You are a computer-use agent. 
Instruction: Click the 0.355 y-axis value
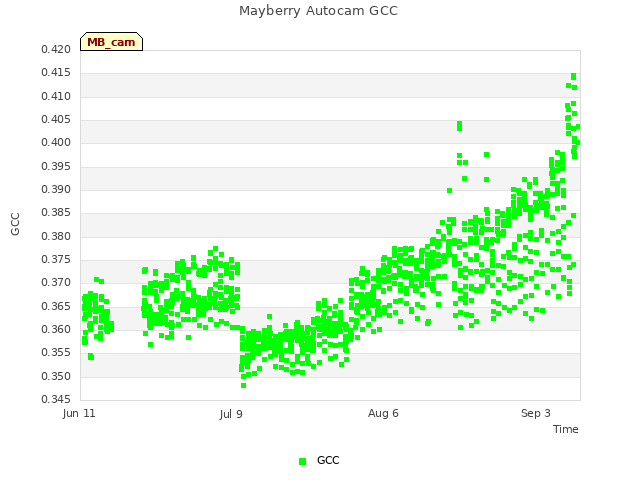click(56, 352)
